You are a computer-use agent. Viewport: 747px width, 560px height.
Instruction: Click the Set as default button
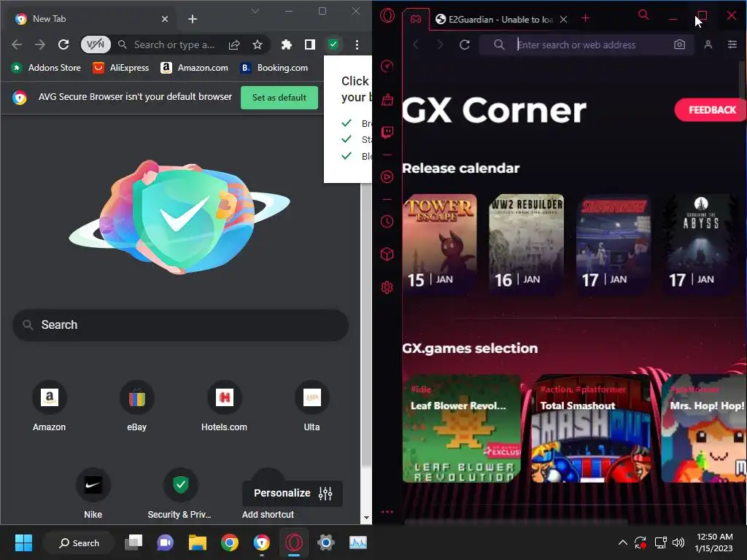point(279,98)
